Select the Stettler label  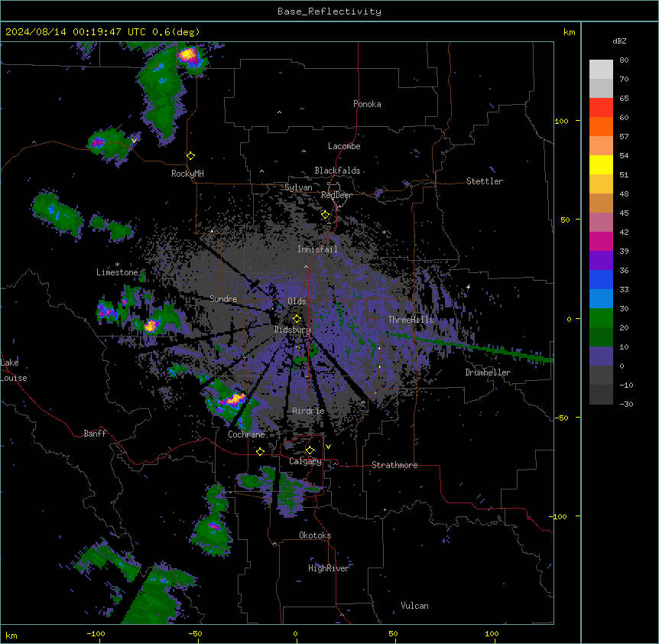coord(485,181)
